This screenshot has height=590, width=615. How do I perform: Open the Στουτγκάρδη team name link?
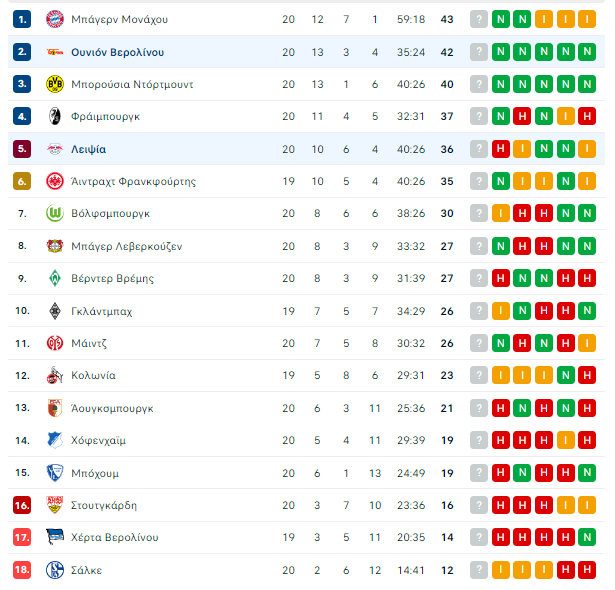(104, 505)
